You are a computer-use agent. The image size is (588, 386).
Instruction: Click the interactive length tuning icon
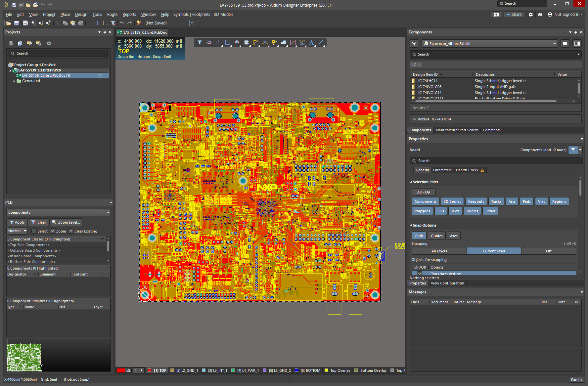(x=265, y=42)
